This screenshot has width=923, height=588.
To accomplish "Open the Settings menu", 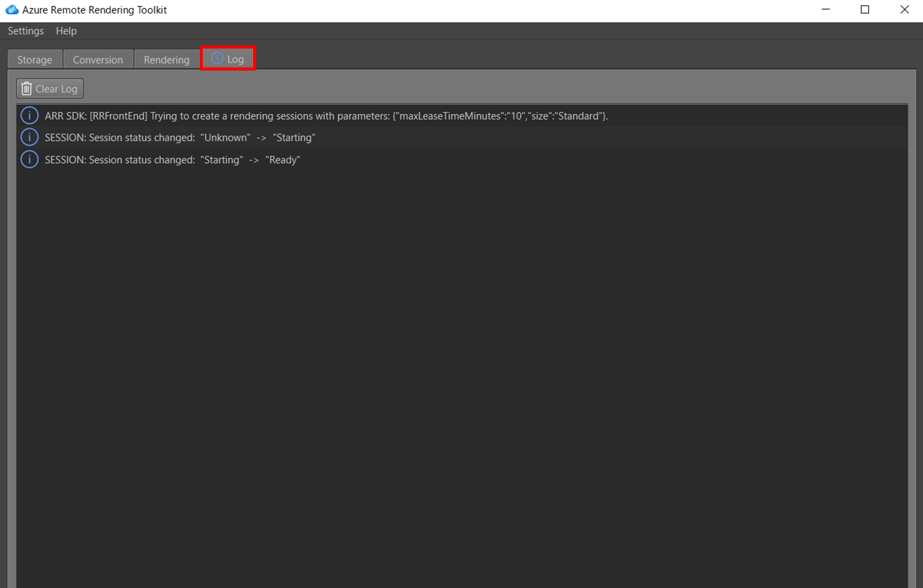I will click(x=26, y=31).
